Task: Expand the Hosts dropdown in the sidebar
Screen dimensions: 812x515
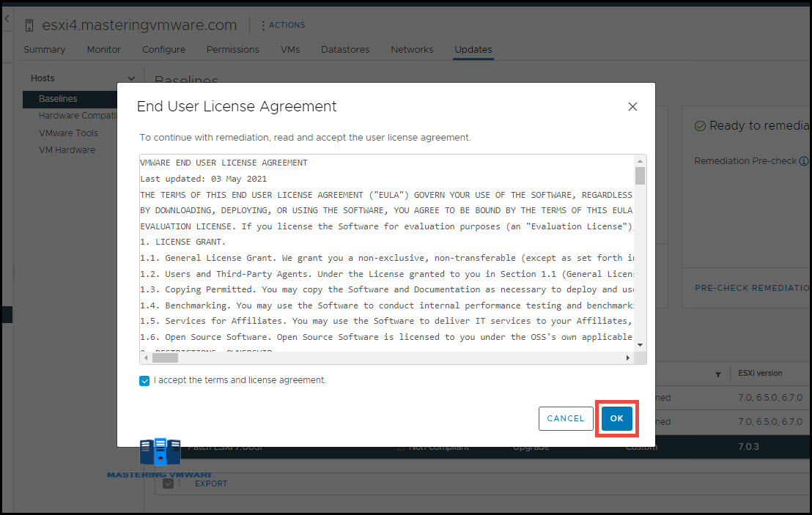Action: (x=131, y=78)
